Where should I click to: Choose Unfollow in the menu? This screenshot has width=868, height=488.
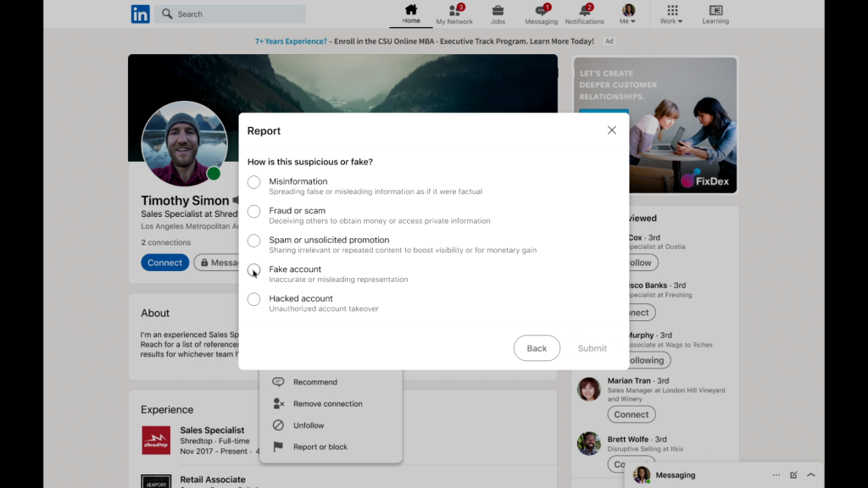point(309,425)
